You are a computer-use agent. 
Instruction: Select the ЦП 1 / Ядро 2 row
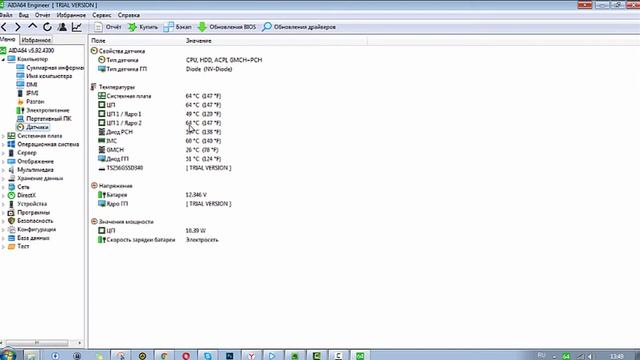click(159, 123)
